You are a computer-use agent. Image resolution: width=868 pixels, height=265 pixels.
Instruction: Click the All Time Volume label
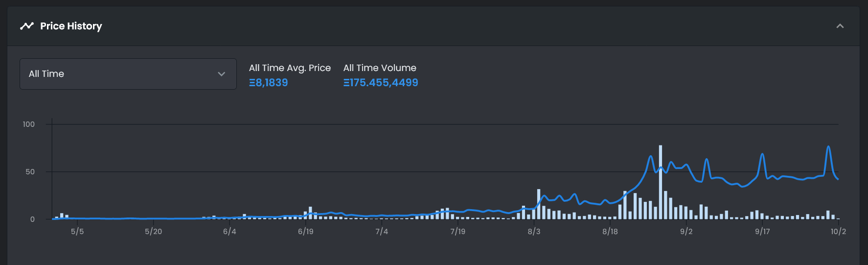pos(380,68)
